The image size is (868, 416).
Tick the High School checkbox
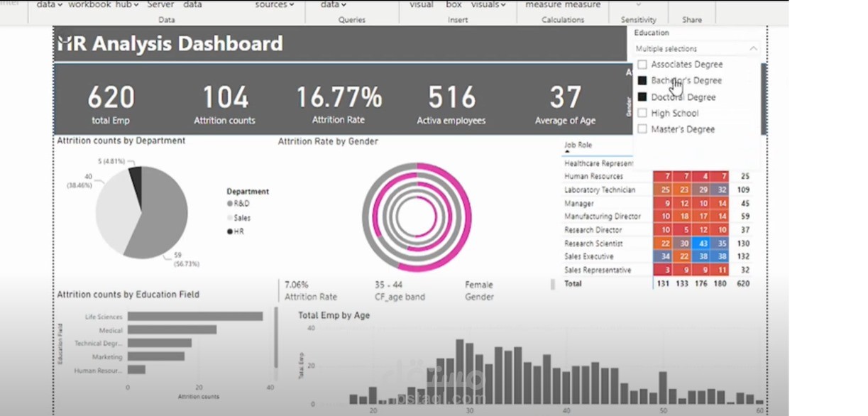pyautogui.click(x=642, y=113)
